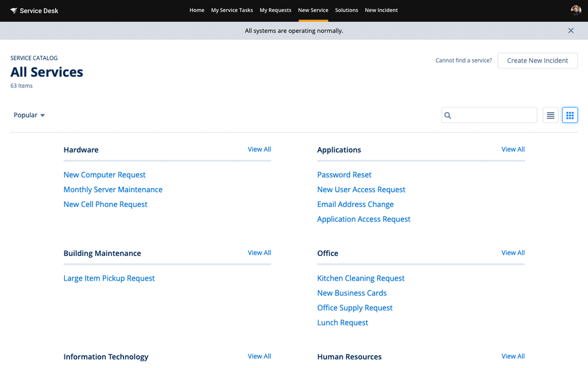Open Large Item Pickup Request
The image size is (588, 368).
coord(109,278)
